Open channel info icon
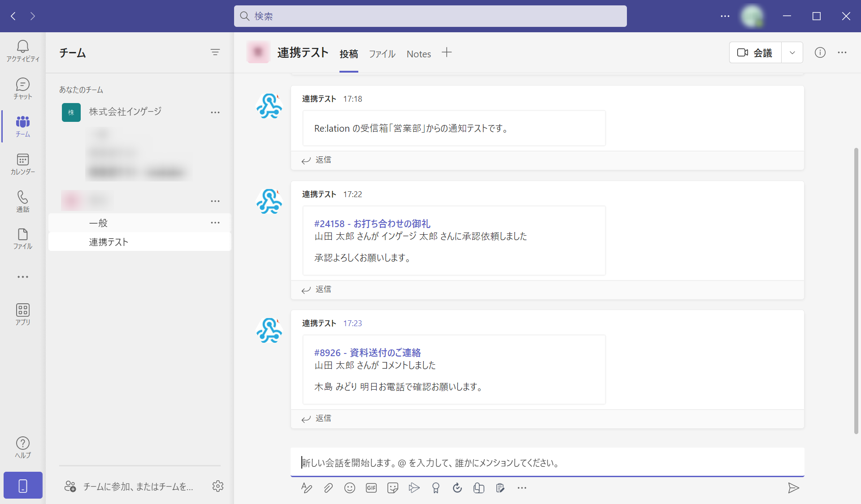 (x=820, y=52)
